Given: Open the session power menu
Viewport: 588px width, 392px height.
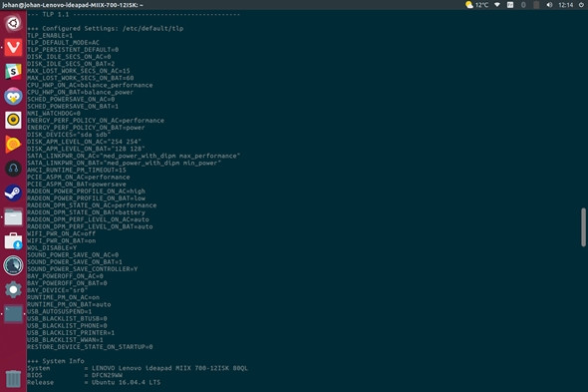Looking at the screenshot, I should [x=581, y=5].
